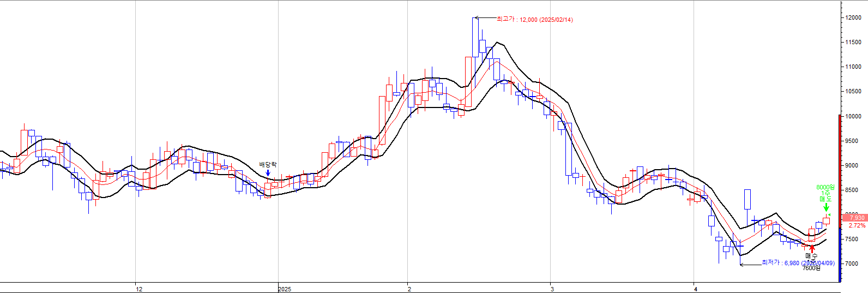Click the 9500 price axis label

click(x=852, y=141)
